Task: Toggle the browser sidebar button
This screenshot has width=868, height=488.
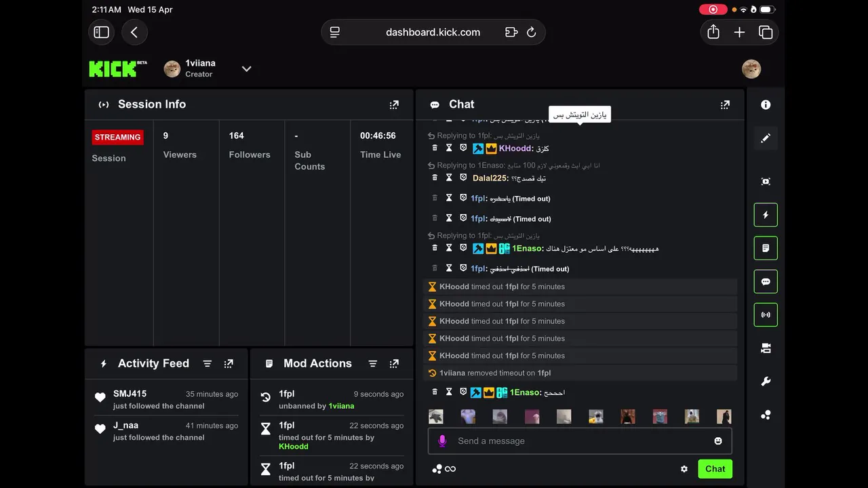Action: [101, 32]
